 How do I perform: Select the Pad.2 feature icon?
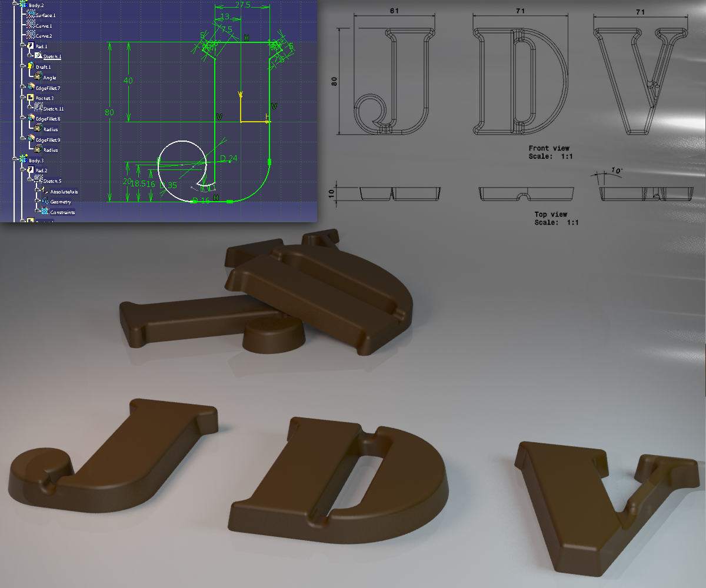[31, 170]
